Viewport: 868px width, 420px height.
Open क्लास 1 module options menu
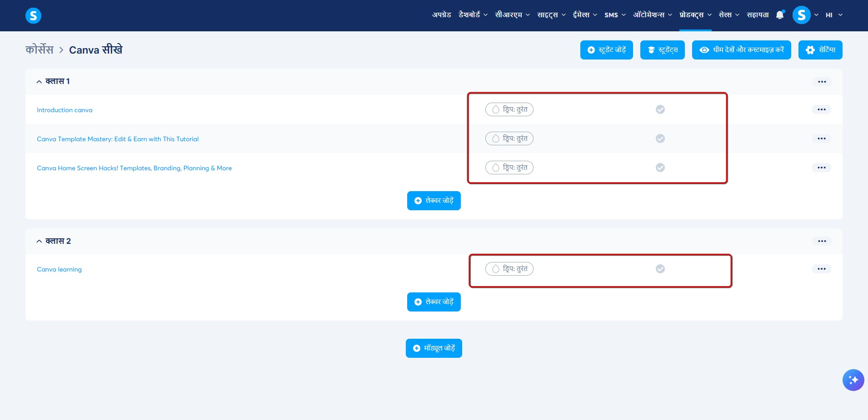point(822,82)
